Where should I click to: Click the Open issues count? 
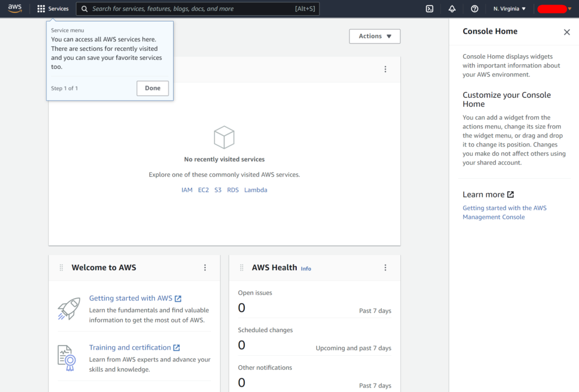[241, 308]
